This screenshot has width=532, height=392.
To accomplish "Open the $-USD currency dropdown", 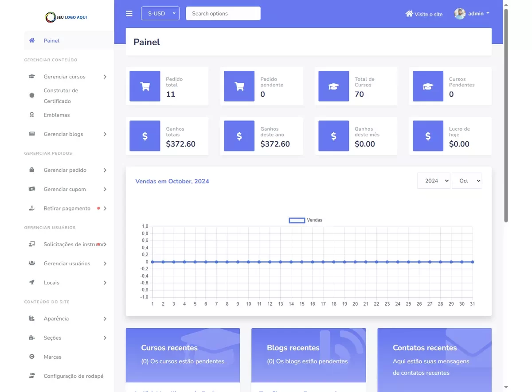I will pyautogui.click(x=160, y=14).
